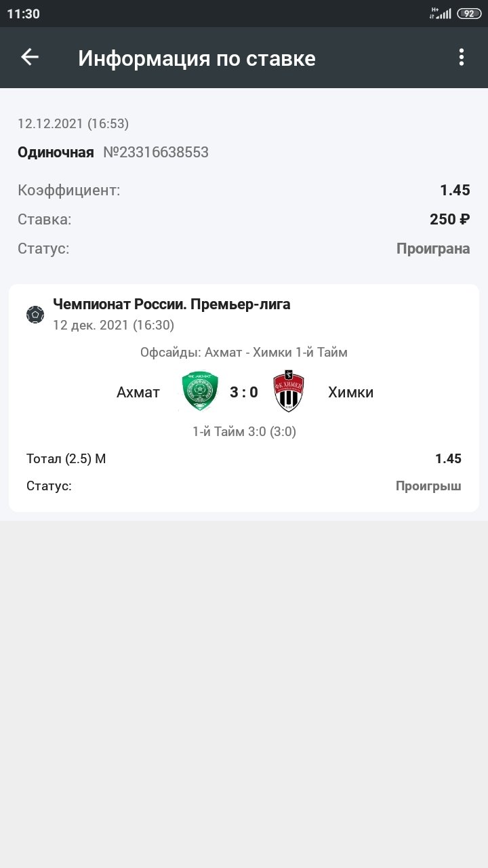Image resolution: width=488 pixels, height=868 pixels.
Task: Tap the battery indicator in status bar
Action: 468,14
